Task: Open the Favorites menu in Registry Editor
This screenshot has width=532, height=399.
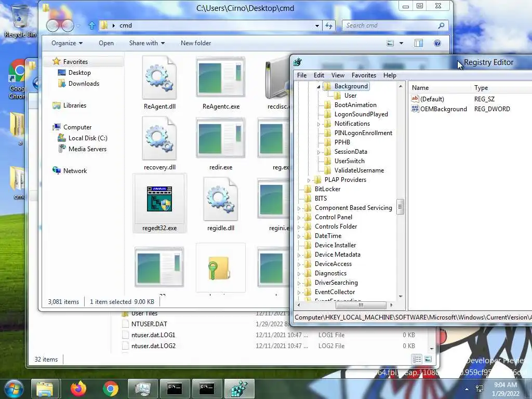Action: (x=364, y=75)
